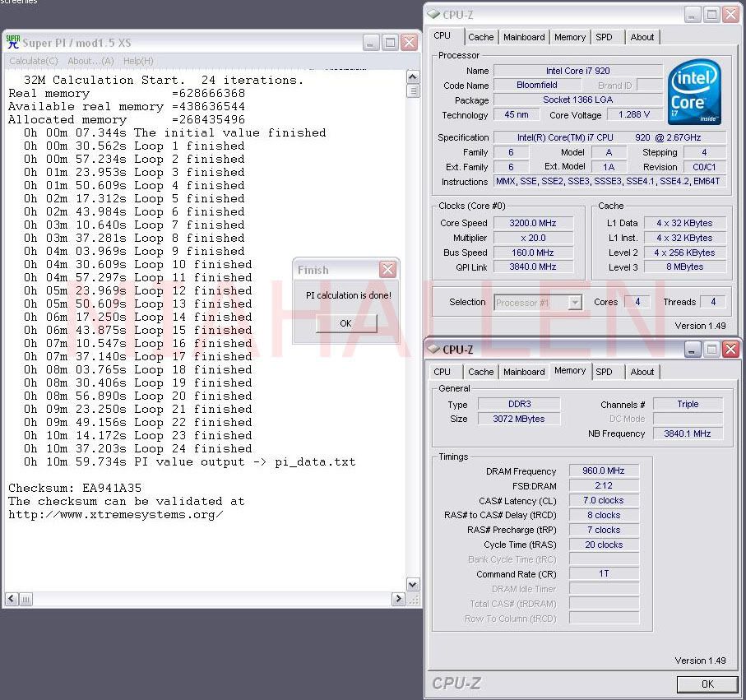Click the 'Loop 24 finished' line in Super PI

[x=138, y=449]
